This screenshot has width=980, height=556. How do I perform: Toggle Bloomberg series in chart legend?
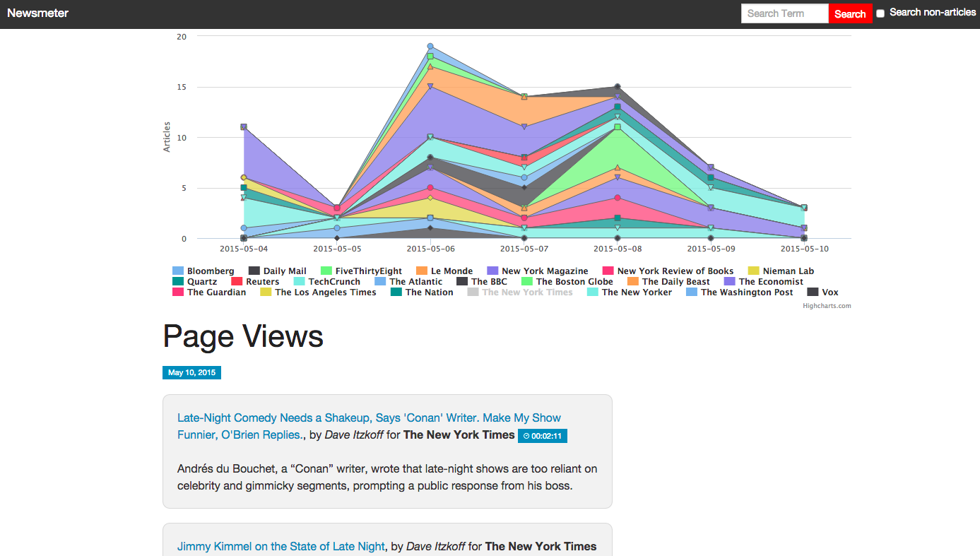tap(203, 271)
